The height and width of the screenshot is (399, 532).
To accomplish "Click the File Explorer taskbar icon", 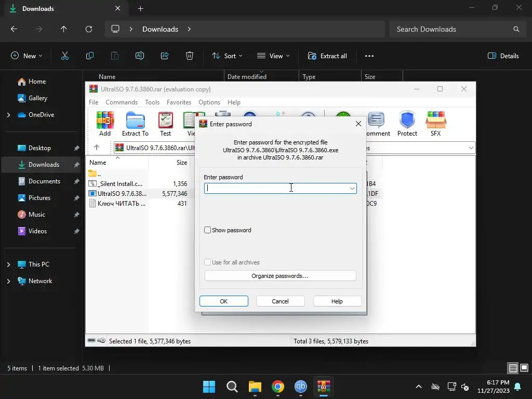I will pyautogui.click(x=255, y=387).
